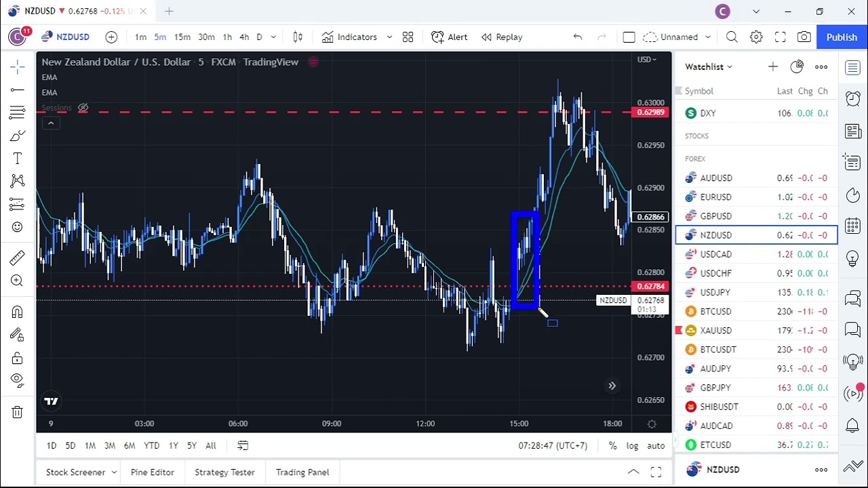Screen dimensions: 868x488
Task: Create an Alert
Action: [x=450, y=37]
